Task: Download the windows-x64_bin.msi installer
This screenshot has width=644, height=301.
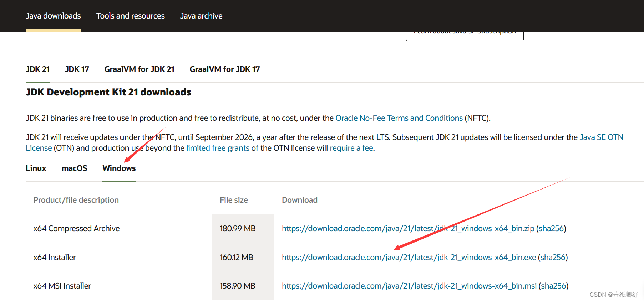Action: 409,286
